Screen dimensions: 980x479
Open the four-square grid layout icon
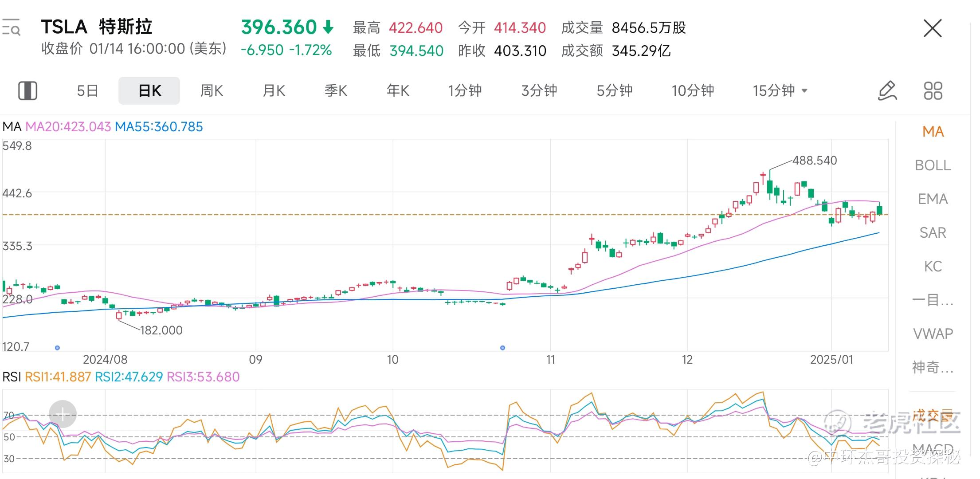933,90
